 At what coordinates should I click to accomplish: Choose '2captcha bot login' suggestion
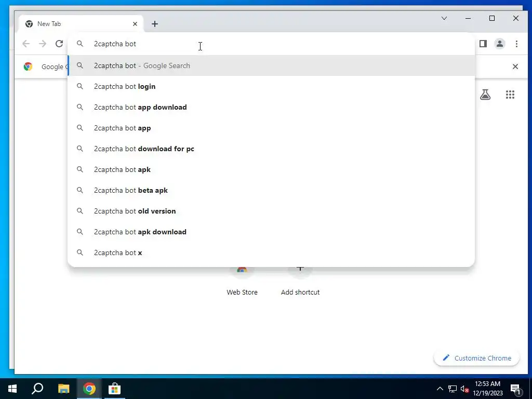271,87
